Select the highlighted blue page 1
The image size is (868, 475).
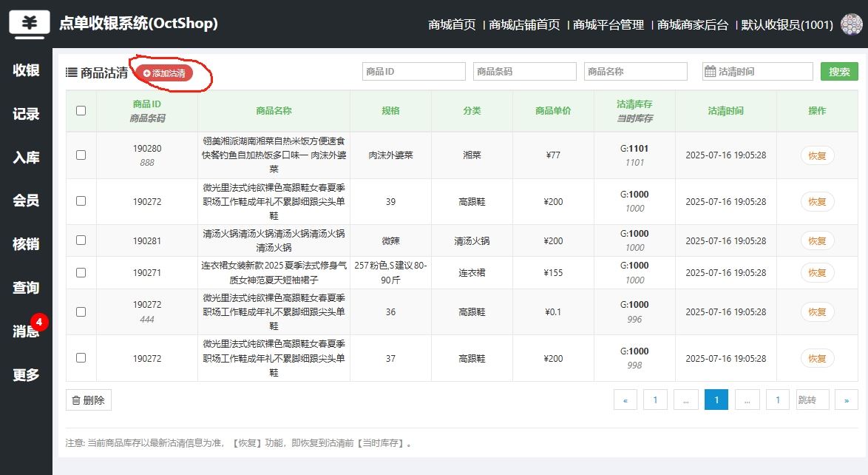716,400
